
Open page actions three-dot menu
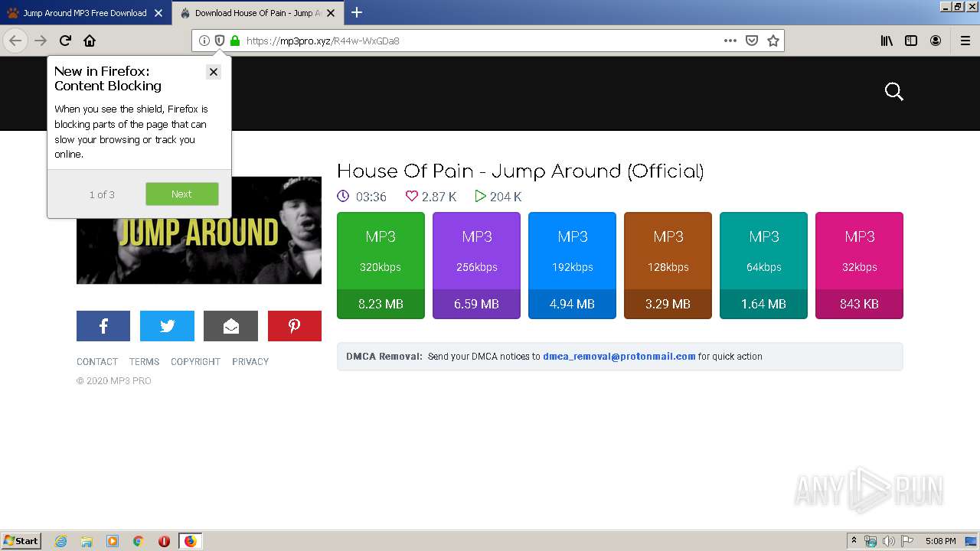tap(730, 41)
